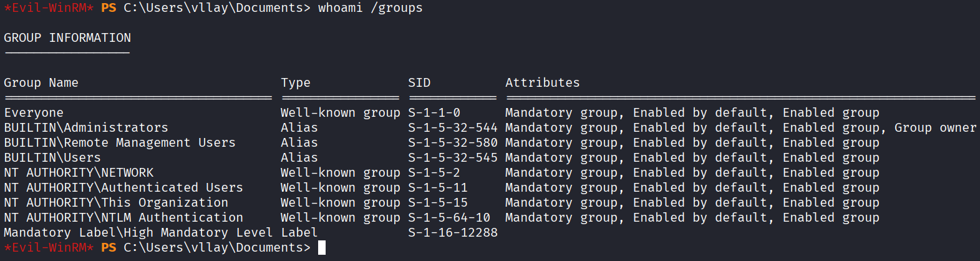Viewport: 980px width, 261px height.
Task: Click the 'Group owner' attribute text
Action: [x=935, y=128]
